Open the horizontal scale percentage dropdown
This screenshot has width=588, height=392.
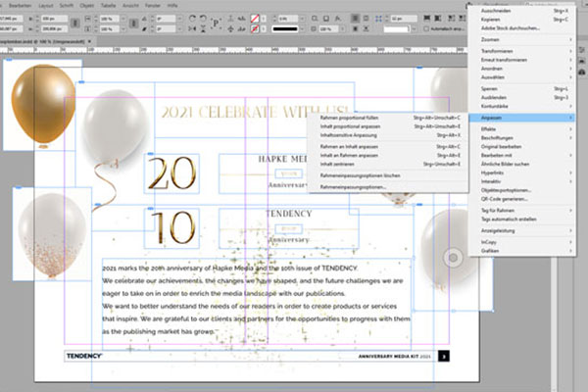click(x=123, y=19)
